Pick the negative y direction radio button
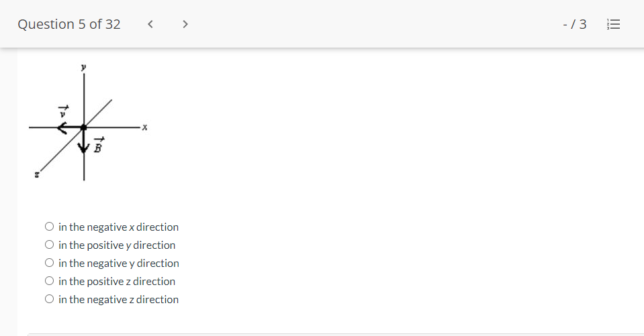This screenshot has height=336, width=644. tap(49, 263)
